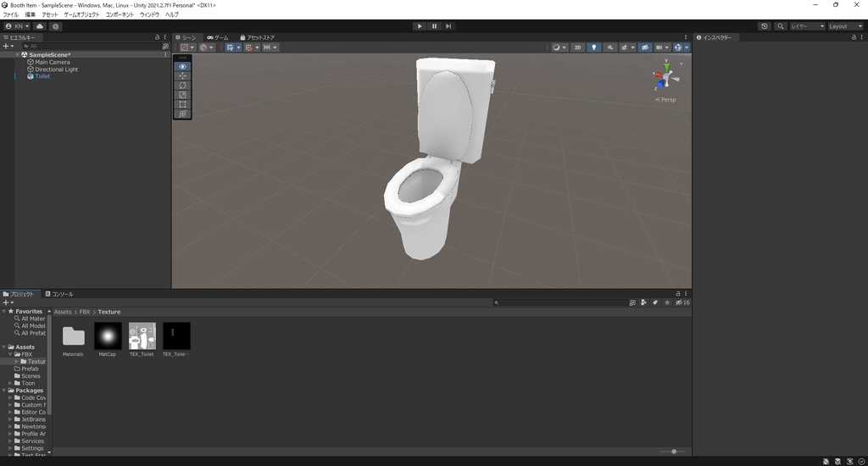Image resolution: width=868 pixels, height=466 pixels.
Task: Open the Layers dropdown
Action: click(807, 26)
